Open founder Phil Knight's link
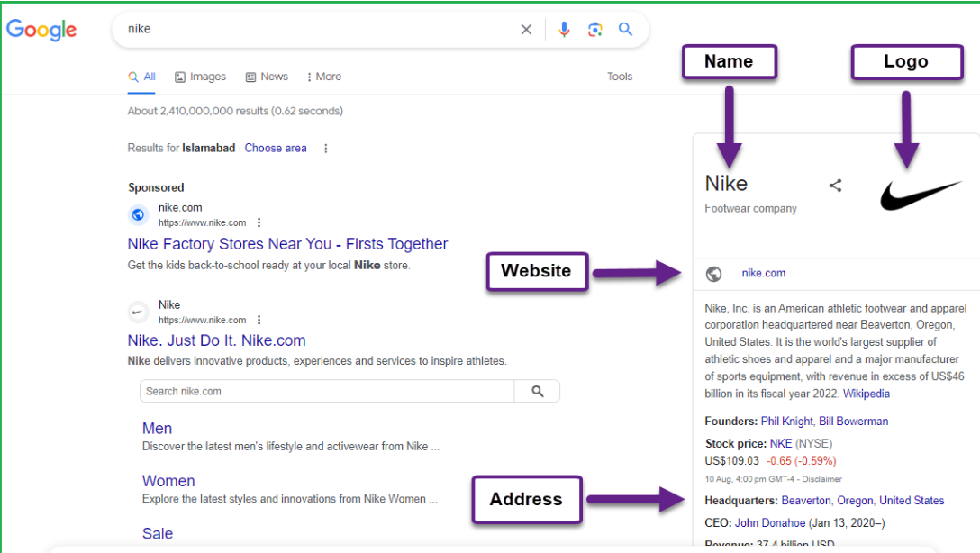 [x=786, y=420]
